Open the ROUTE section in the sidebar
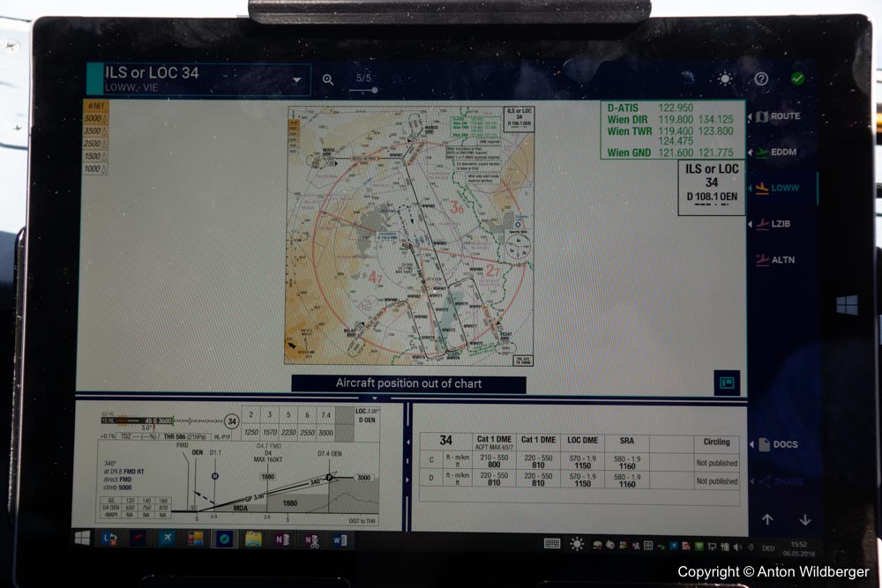Screen dimensions: 882x588 (779, 115)
